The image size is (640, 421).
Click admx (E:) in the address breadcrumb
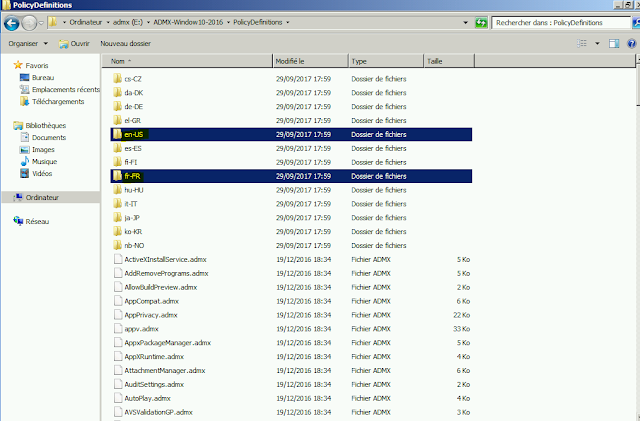pos(127,22)
